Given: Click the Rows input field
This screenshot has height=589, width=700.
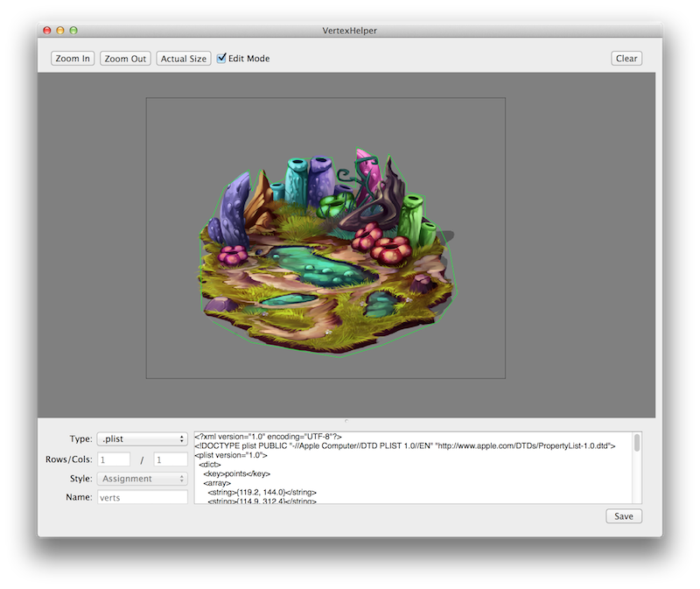Looking at the screenshot, I should pos(114,459).
